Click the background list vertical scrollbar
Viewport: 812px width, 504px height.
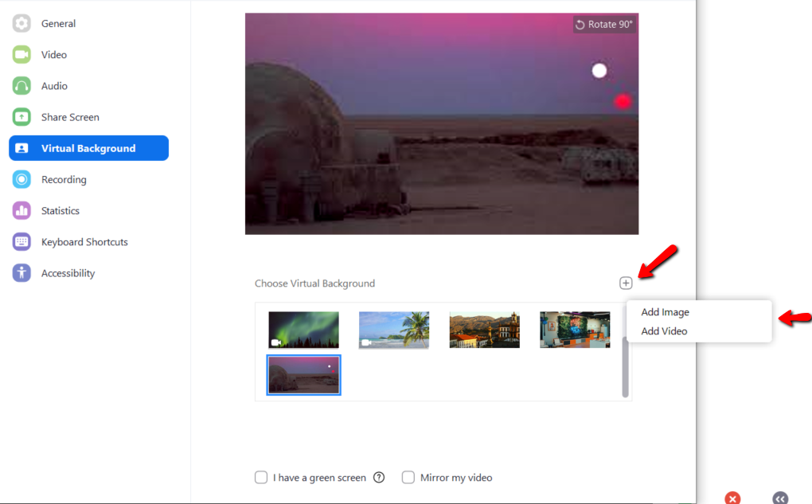pyautogui.click(x=626, y=366)
